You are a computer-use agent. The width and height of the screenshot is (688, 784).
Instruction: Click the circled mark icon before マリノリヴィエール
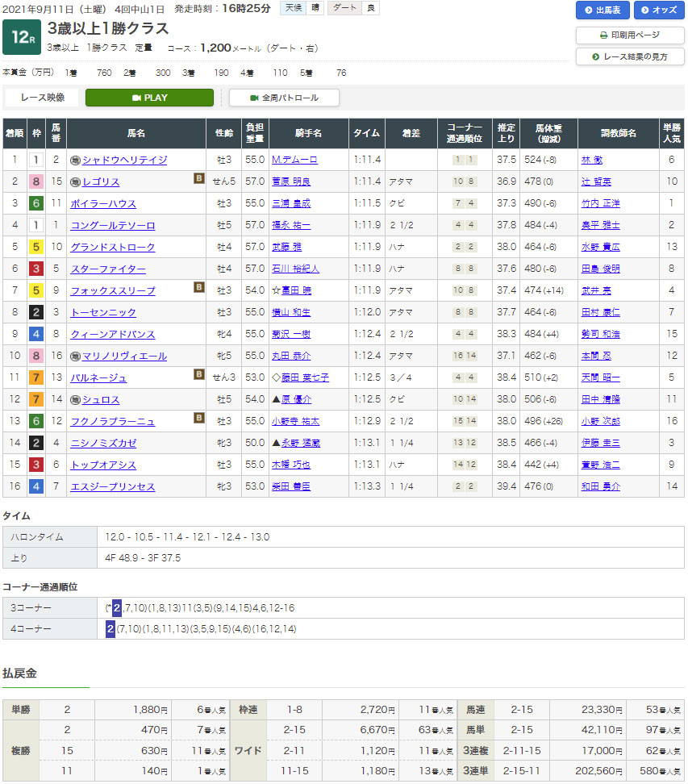coord(75,357)
